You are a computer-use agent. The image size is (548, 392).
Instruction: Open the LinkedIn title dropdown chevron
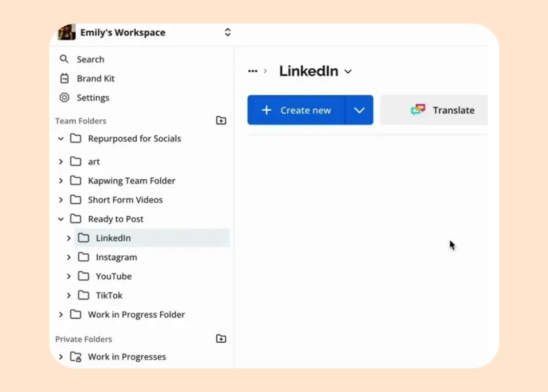348,72
